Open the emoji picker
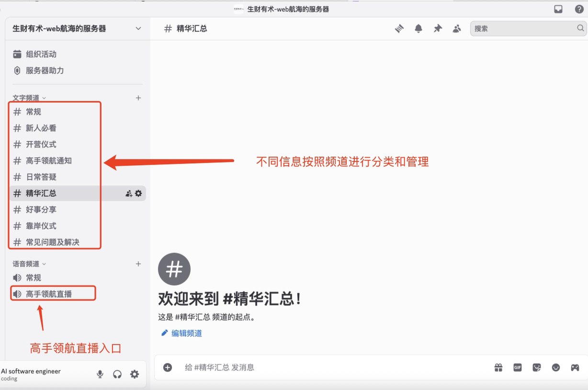Screen dimensions: 588x390 556,368
